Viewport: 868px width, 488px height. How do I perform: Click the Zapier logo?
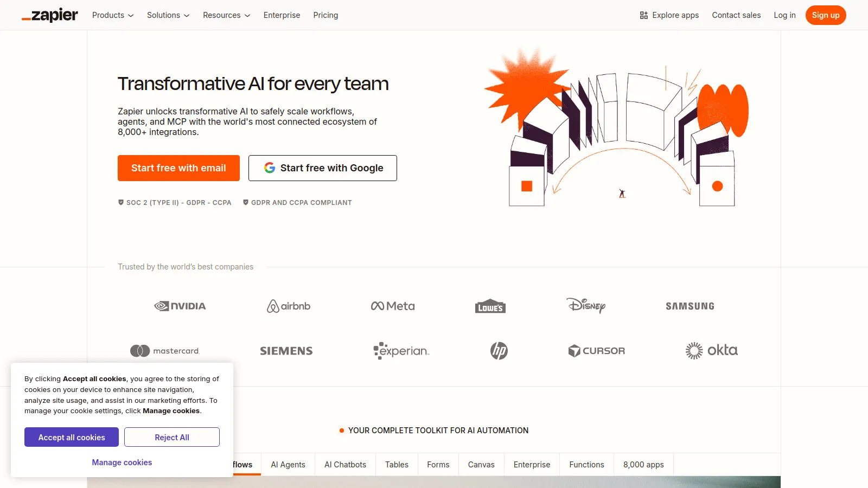pyautogui.click(x=49, y=15)
